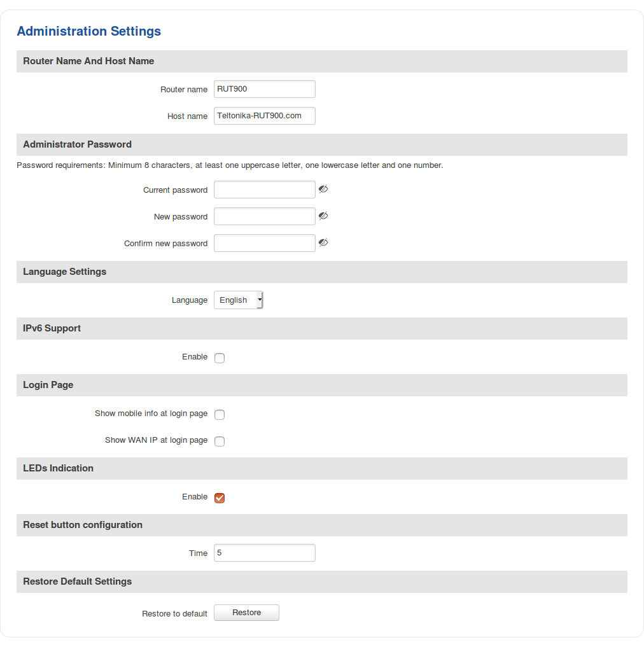Open the Language dropdown

239,300
